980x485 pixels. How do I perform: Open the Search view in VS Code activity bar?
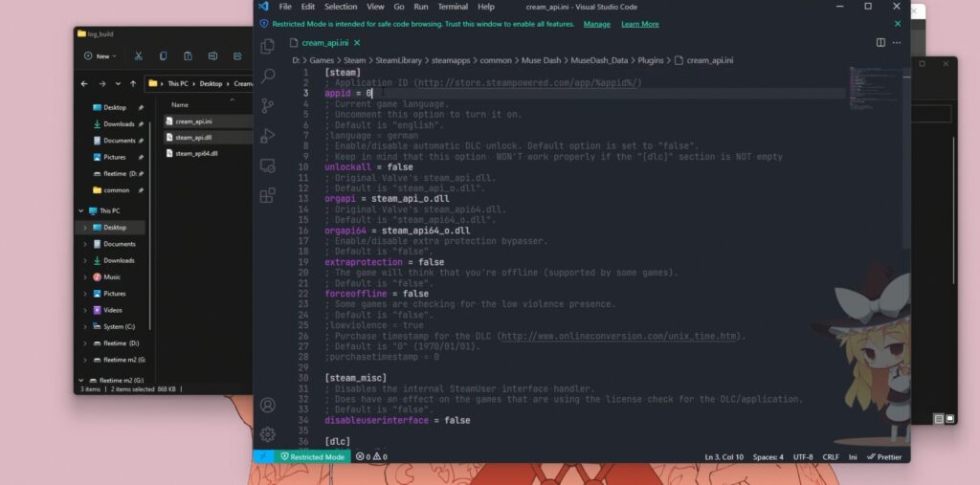[x=268, y=76]
